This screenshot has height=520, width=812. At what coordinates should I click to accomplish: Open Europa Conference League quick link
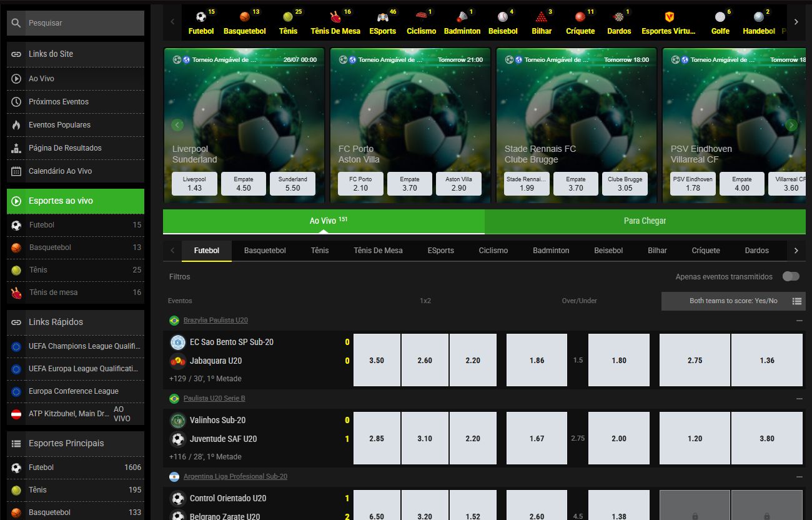click(x=76, y=391)
